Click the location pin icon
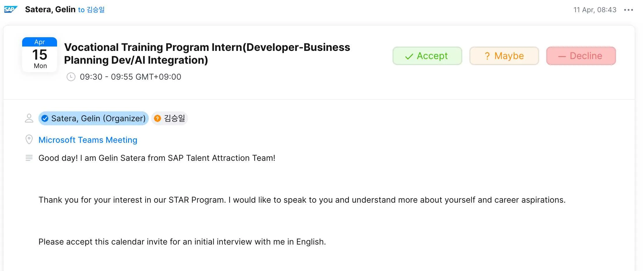 click(29, 140)
